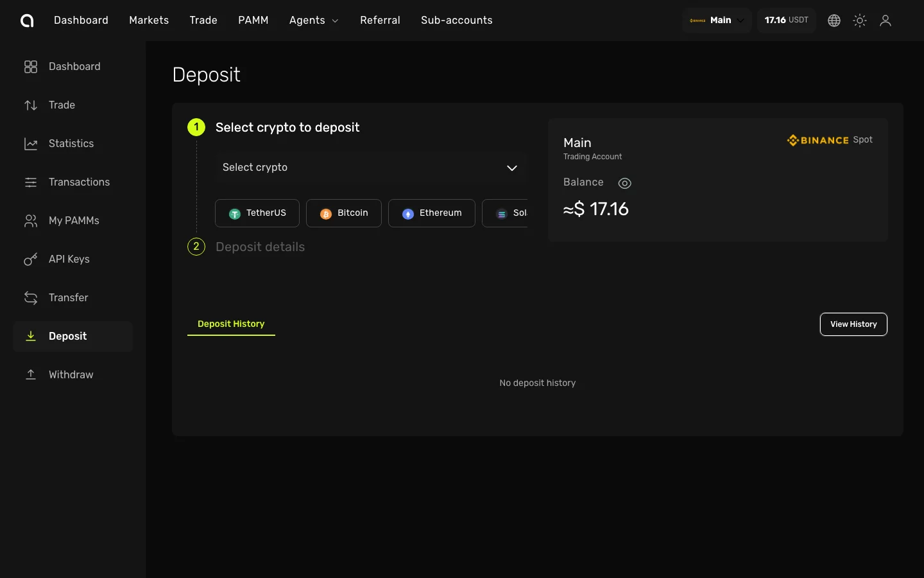Hide balance using the eye icon

[x=624, y=183]
